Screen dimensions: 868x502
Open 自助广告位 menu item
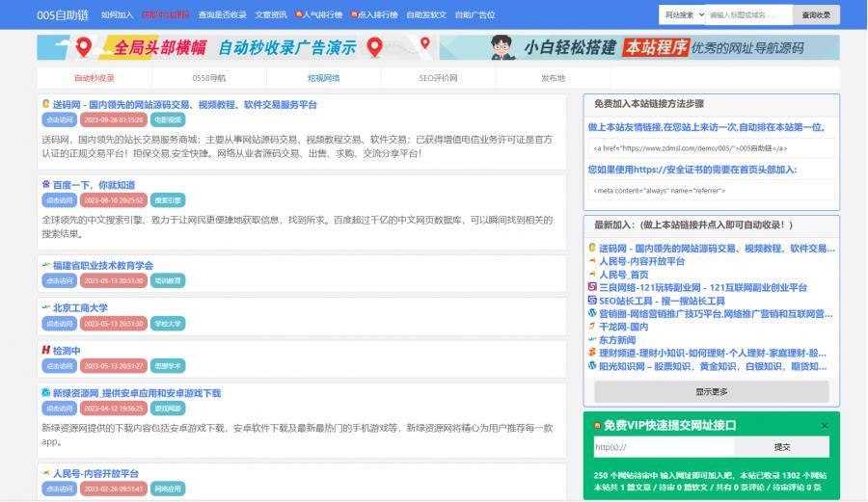pyautogui.click(x=475, y=14)
